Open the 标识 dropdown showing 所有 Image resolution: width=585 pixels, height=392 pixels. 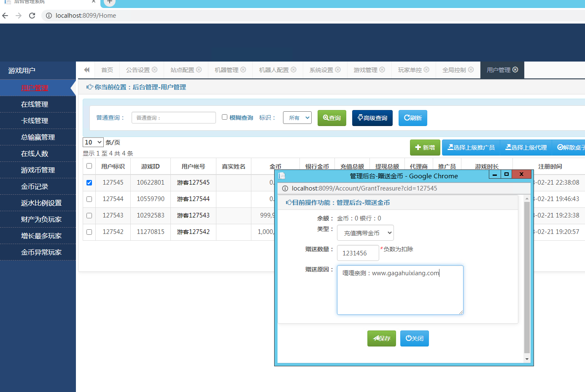click(297, 118)
